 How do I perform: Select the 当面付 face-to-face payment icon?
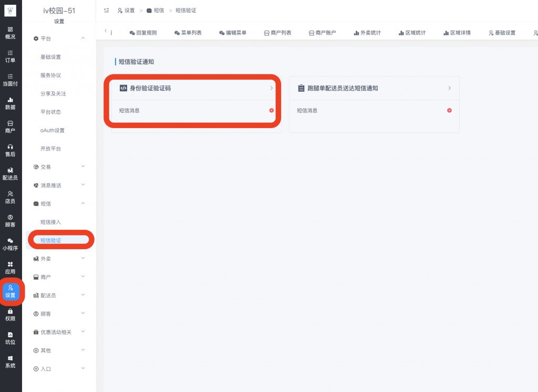pyautogui.click(x=11, y=80)
